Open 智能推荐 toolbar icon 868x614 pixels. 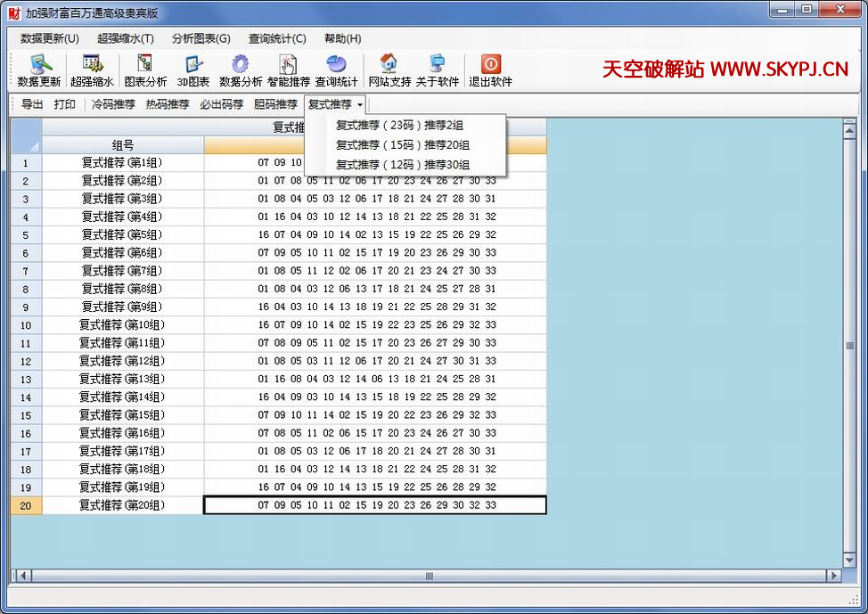click(x=288, y=64)
